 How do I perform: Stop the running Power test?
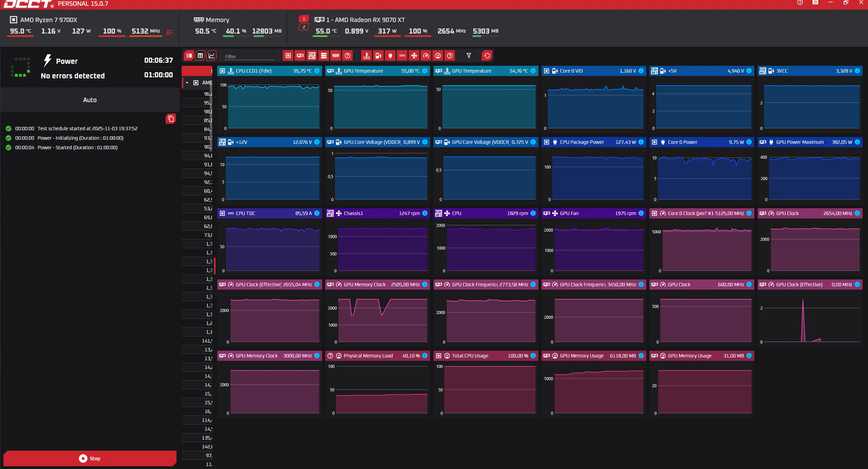(90, 458)
